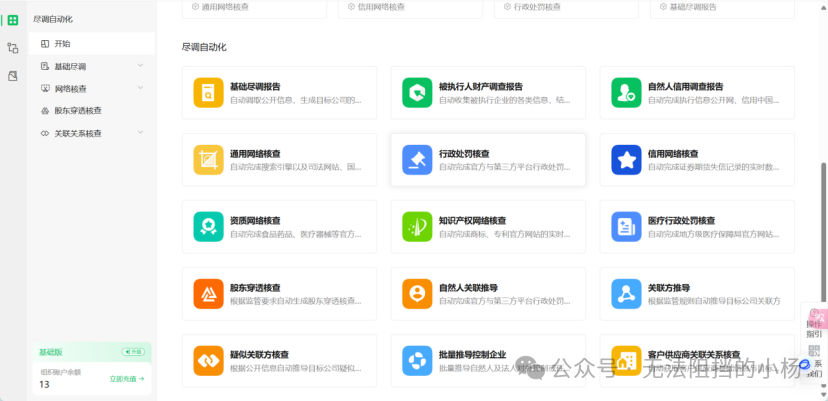828x401 pixels.
Task: Select 网络核查 in the sidebar
Action: click(x=91, y=89)
